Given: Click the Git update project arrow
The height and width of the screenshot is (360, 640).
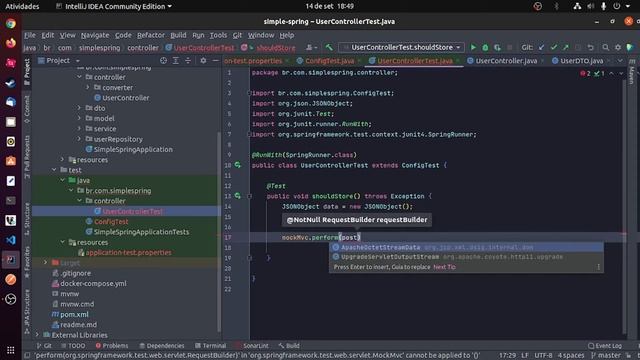Looking at the screenshot, I should tap(541, 47).
